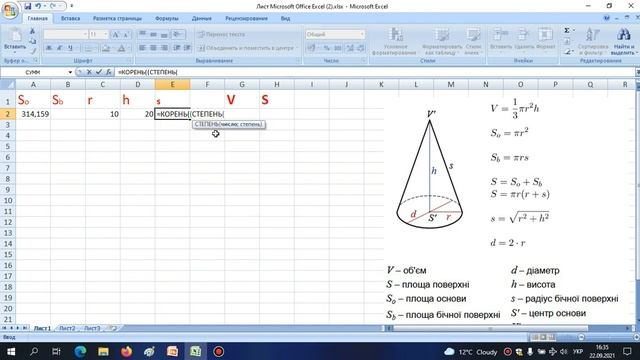This screenshot has width=640, height=360.
Task: Click the Лист2 sheet tab
Action: pos(67,328)
